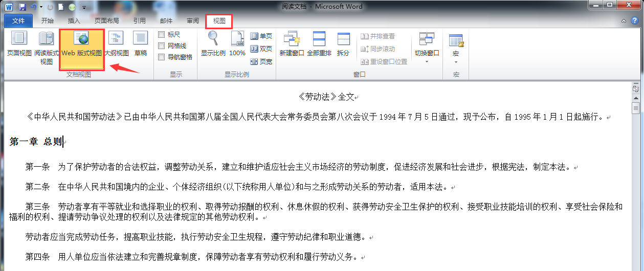Enable the Ruler checkbox (标尺)

[x=162, y=35]
